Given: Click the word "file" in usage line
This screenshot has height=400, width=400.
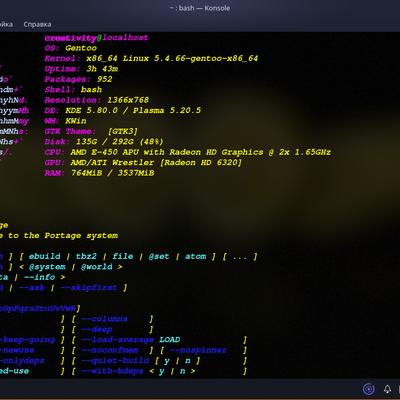Looking at the screenshot, I should [123, 256].
